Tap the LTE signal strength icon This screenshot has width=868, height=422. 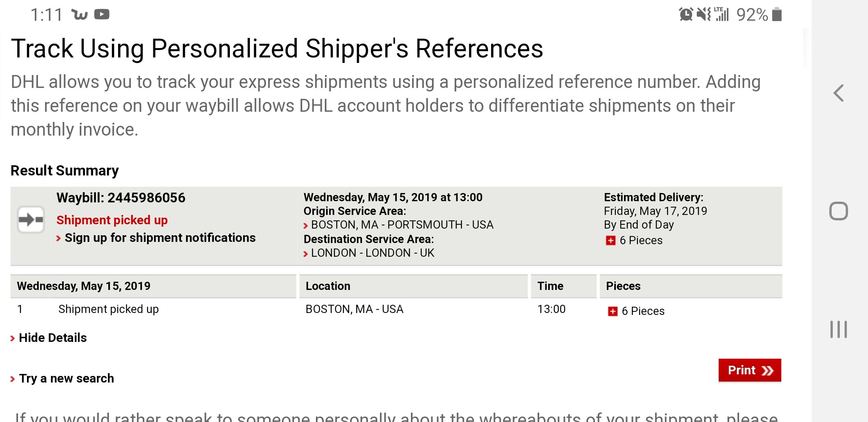[722, 14]
